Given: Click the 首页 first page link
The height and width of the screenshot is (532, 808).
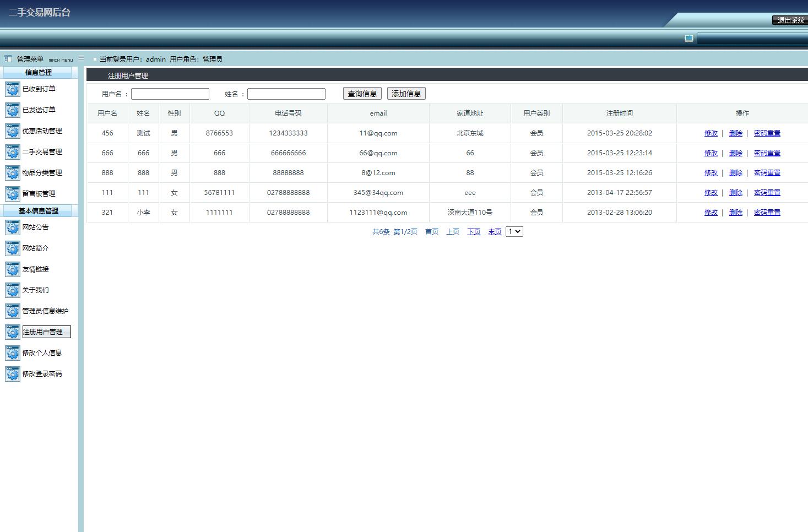Looking at the screenshot, I should pos(432,232).
